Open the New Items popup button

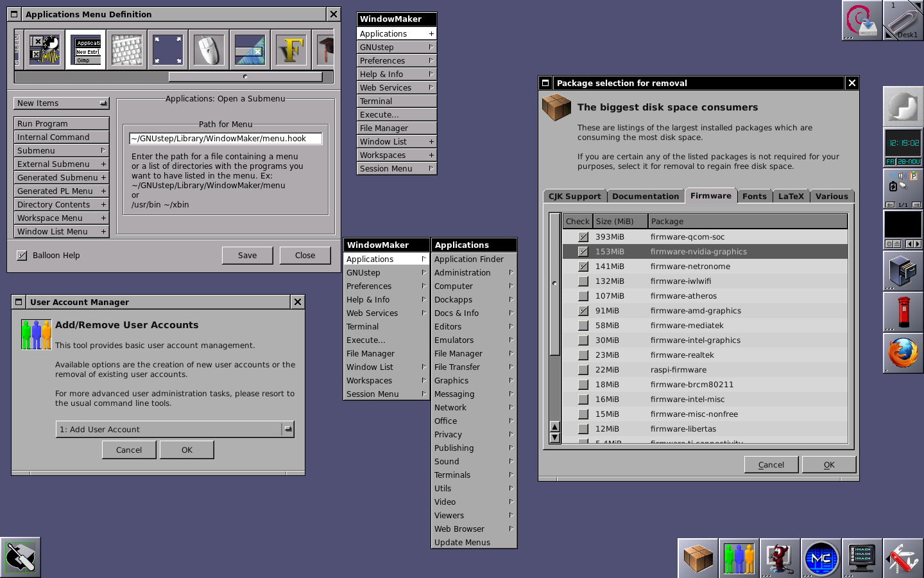point(61,103)
